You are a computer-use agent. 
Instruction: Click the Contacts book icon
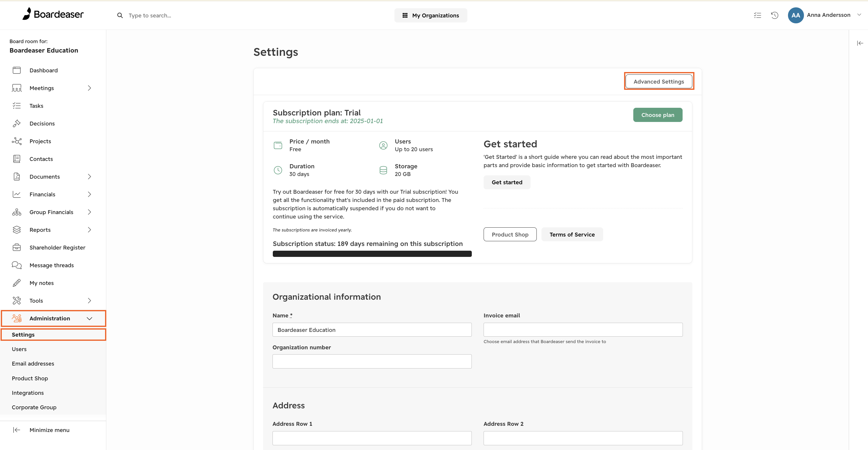click(x=17, y=159)
